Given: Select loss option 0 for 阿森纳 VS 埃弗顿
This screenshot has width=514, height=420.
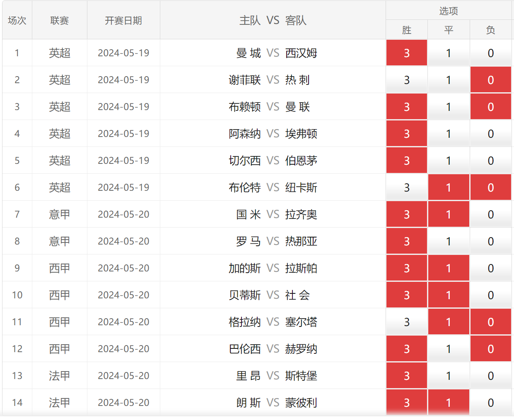Looking at the screenshot, I should (491, 134).
